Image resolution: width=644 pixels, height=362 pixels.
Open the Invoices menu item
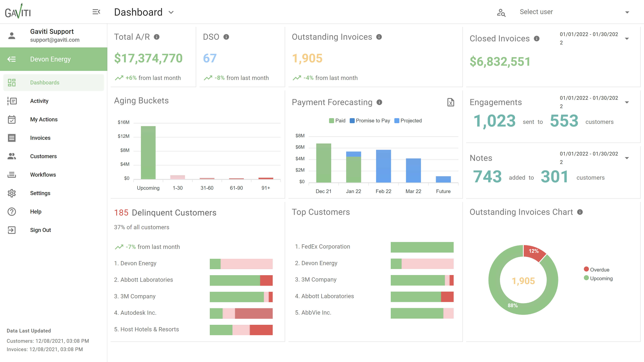click(x=40, y=138)
